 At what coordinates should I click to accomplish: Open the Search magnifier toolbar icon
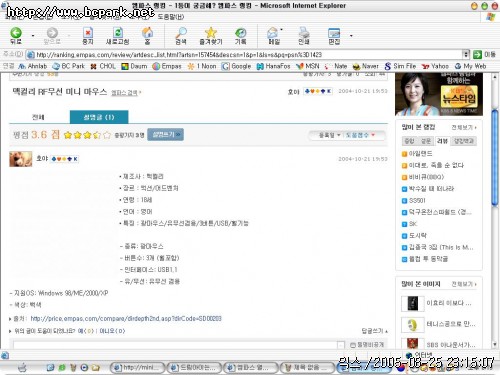coord(181,35)
